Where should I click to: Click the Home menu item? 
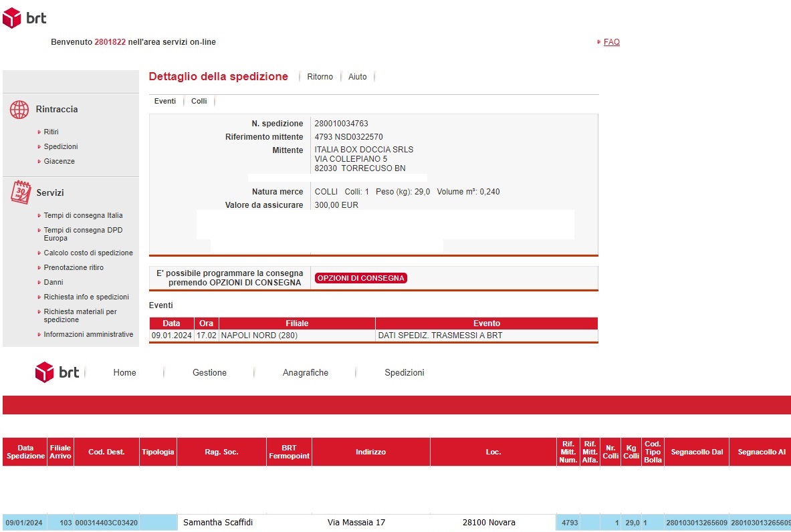124,373
